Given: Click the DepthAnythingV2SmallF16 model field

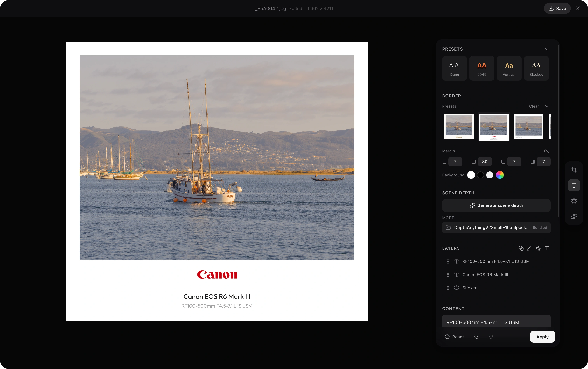Looking at the screenshot, I should (496, 227).
